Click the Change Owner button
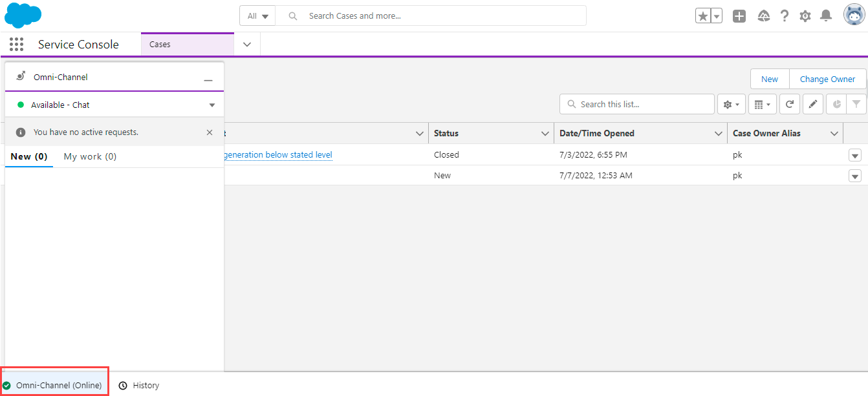 [827, 79]
